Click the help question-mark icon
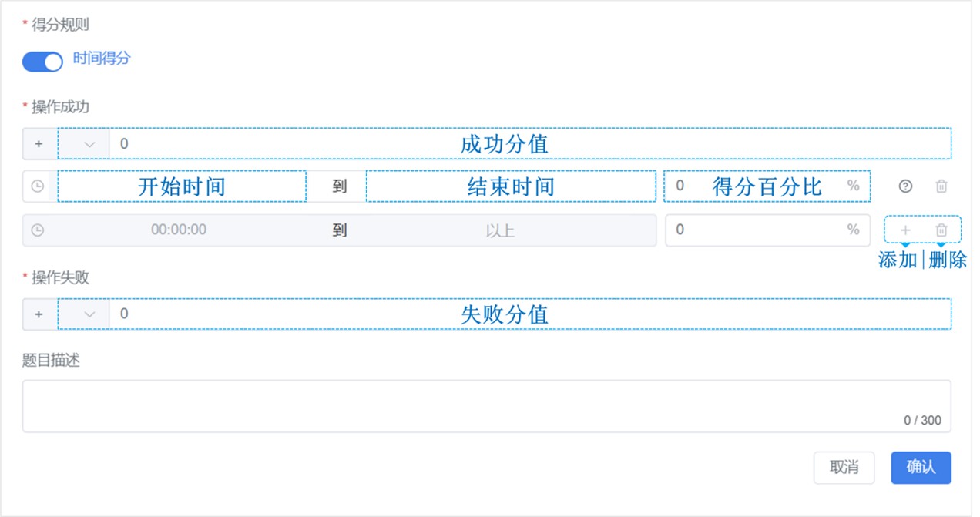 point(906,186)
